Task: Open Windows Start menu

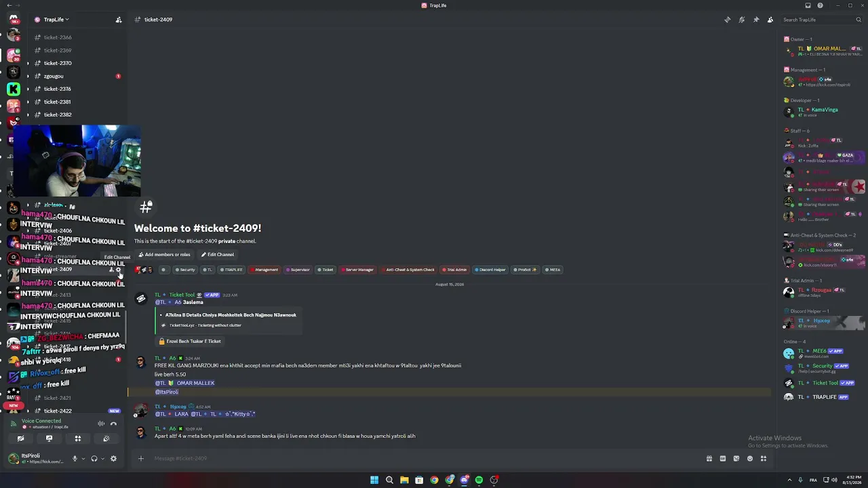Action: click(x=374, y=480)
